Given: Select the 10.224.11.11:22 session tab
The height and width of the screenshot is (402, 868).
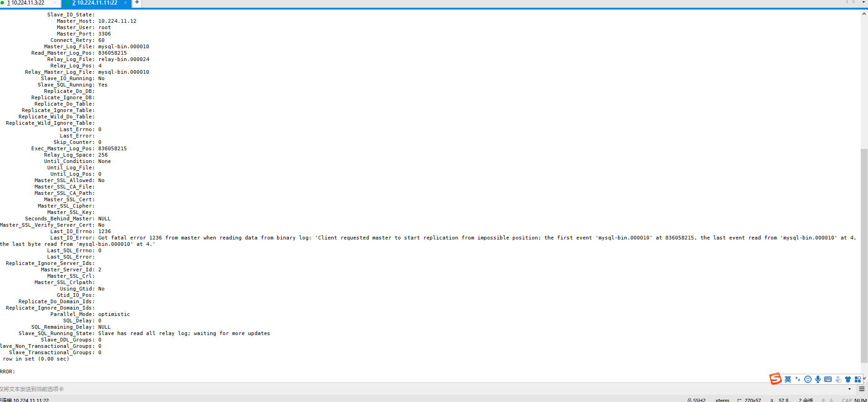Looking at the screenshot, I should click(96, 3).
